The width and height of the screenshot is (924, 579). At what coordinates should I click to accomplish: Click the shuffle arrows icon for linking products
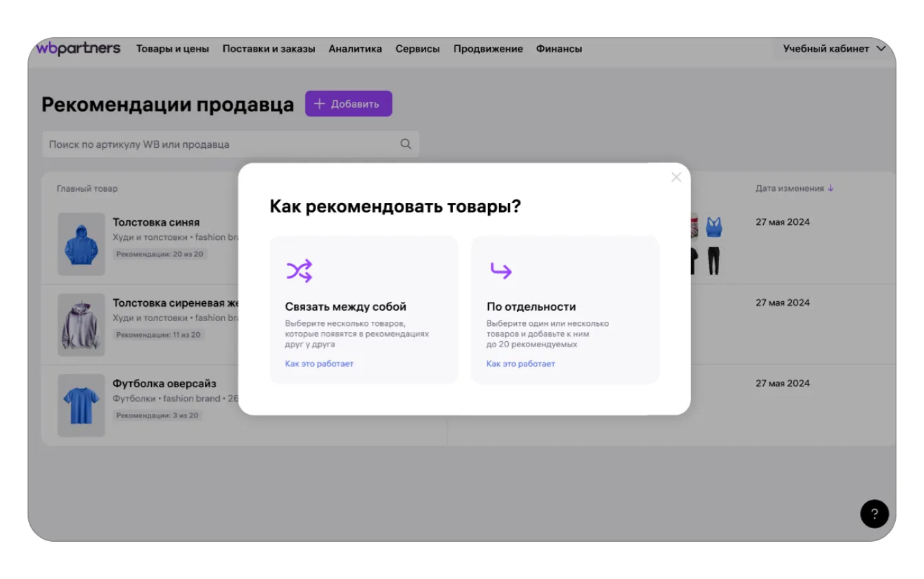(x=299, y=271)
